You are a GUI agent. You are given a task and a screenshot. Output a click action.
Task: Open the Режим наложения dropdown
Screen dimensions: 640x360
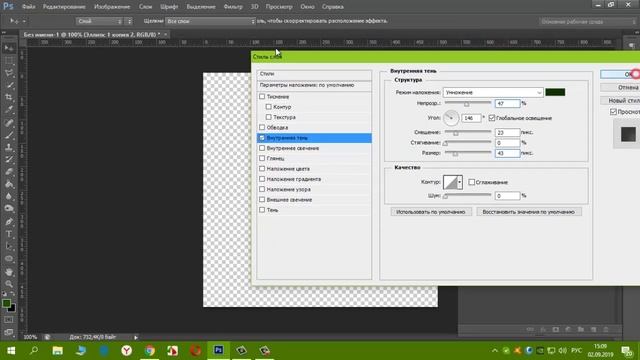(x=493, y=93)
